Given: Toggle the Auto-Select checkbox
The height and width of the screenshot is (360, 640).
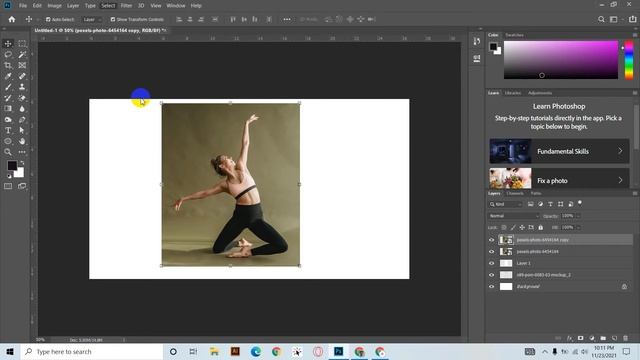Looking at the screenshot, I should pyautogui.click(x=48, y=19).
